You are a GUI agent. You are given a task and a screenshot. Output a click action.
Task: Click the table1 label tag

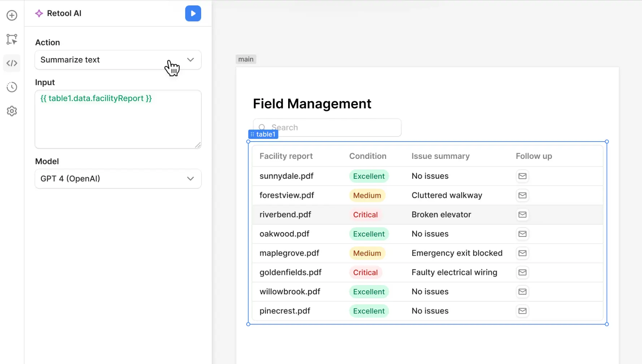(x=263, y=134)
